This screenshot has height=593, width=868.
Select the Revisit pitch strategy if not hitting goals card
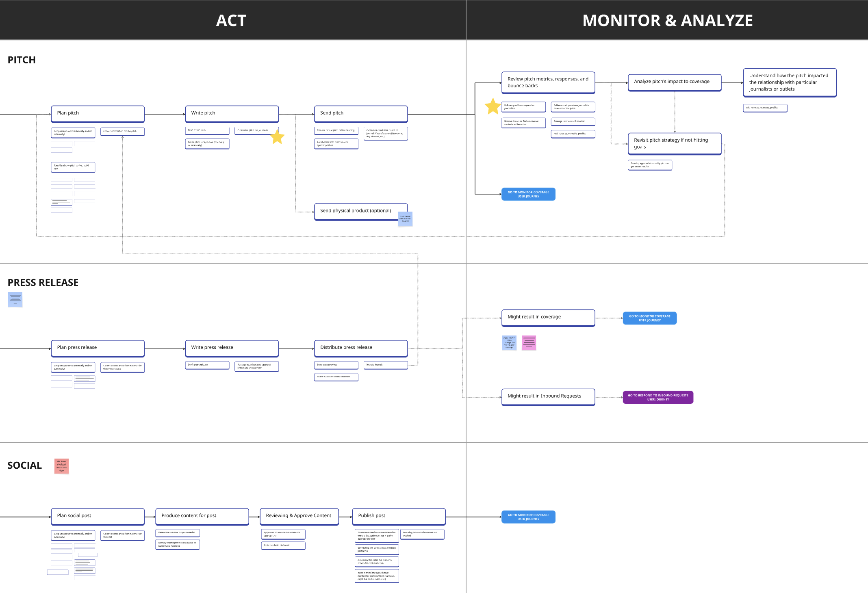click(674, 143)
